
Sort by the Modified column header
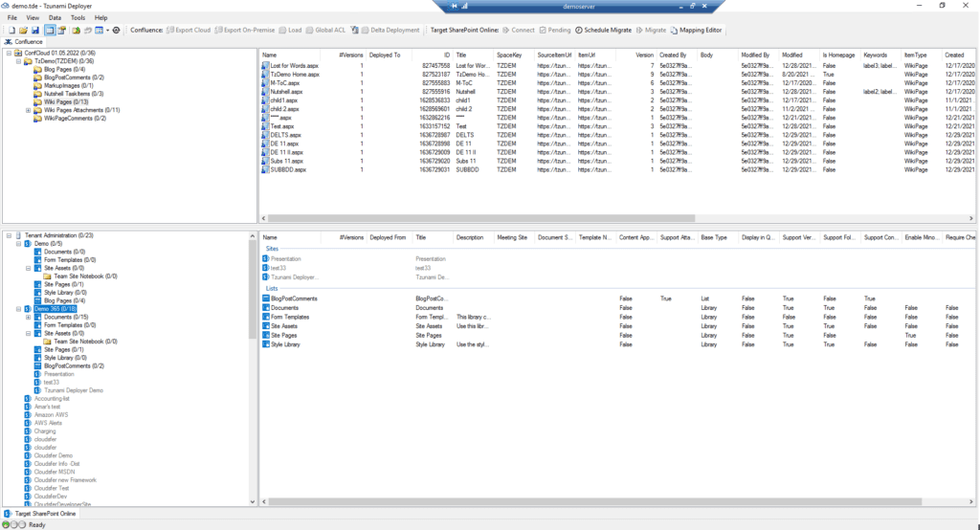click(x=799, y=55)
